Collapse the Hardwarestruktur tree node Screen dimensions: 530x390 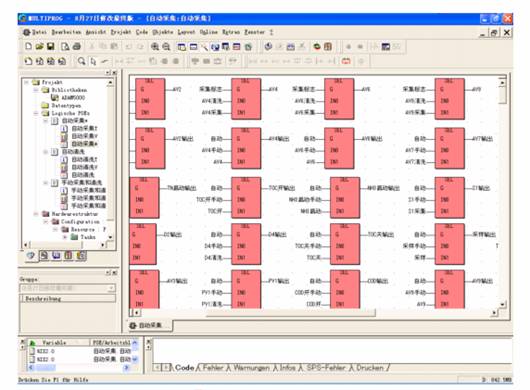pyautogui.click(x=36, y=214)
